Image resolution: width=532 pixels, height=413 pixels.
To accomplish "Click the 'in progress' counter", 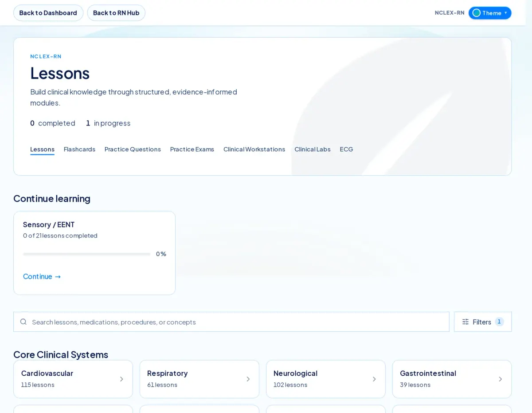I will tap(108, 123).
